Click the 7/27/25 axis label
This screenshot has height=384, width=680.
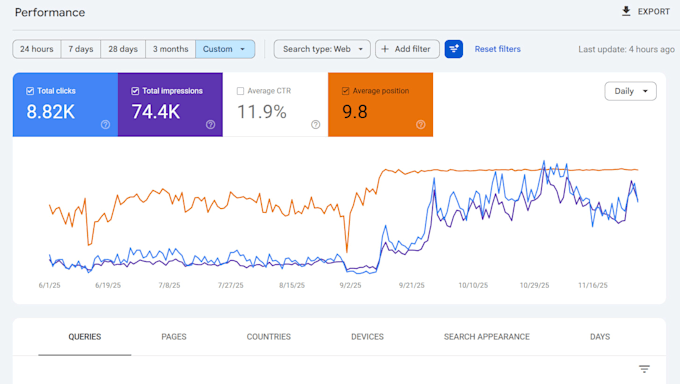230,285
